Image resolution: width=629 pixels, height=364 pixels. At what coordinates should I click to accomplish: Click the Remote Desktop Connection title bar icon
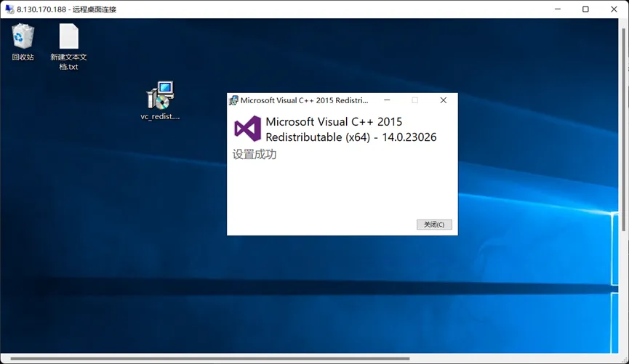pyautogui.click(x=9, y=9)
